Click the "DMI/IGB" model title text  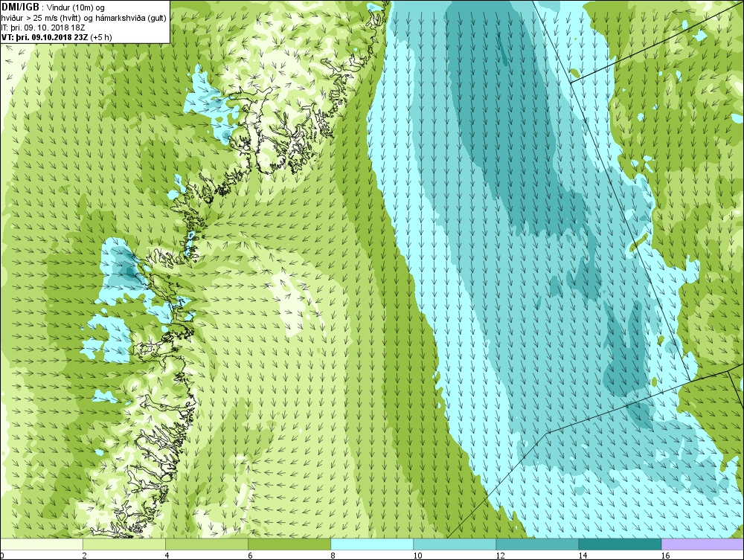click(x=20, y=7)
